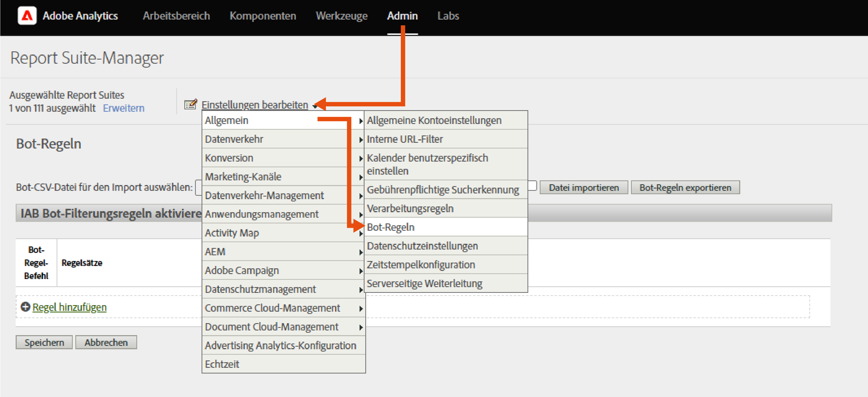Click the IAB Bot-Filterungsregeln header bar
Screen dimensions: 868x397
coord(423,213)
